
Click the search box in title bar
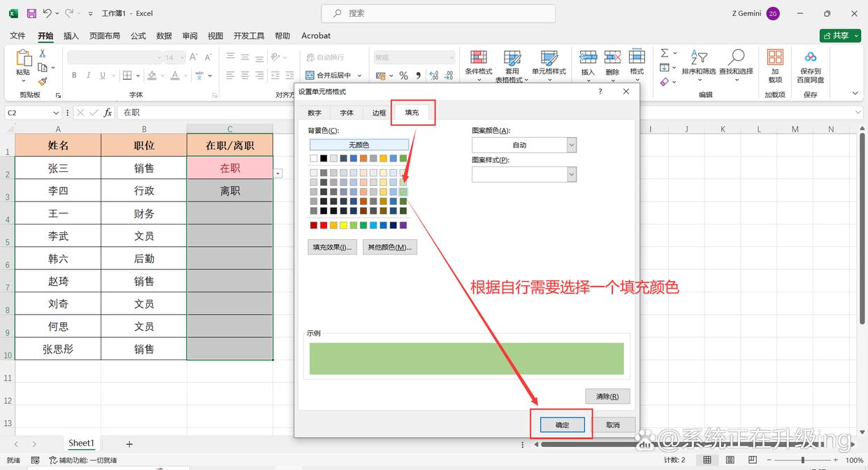[x=438, y=13]
